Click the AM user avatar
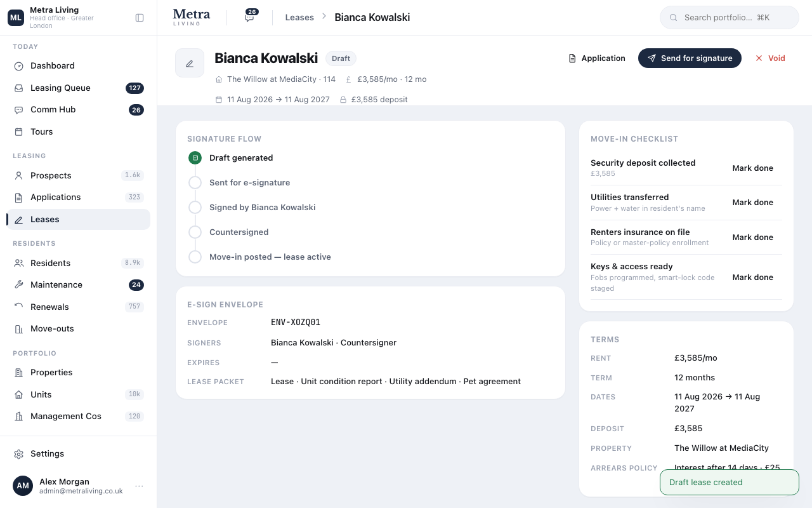 [x=23, y=486]
